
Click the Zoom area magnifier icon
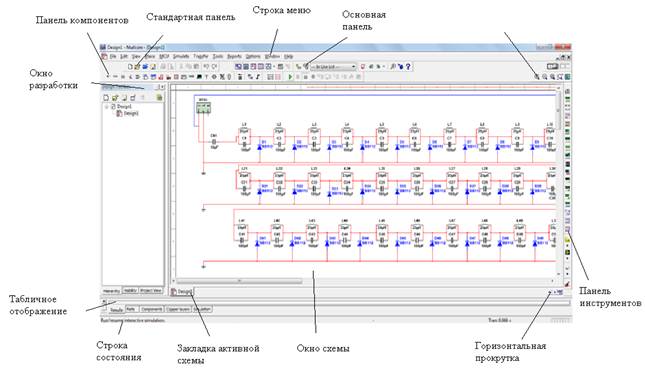point(552,77)
